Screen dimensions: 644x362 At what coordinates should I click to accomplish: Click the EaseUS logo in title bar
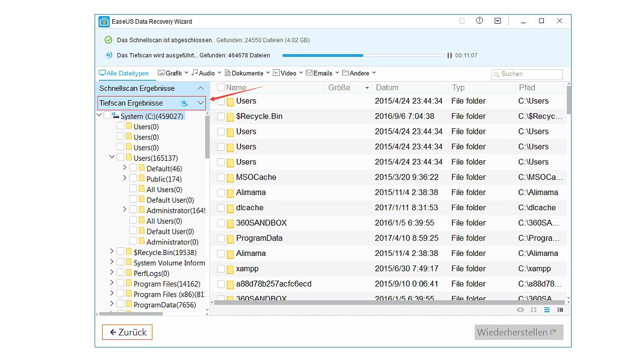click(104, 22)
